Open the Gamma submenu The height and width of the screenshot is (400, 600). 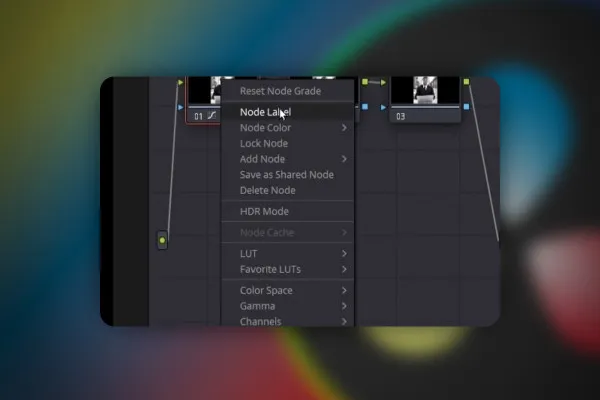pos(288,306)
